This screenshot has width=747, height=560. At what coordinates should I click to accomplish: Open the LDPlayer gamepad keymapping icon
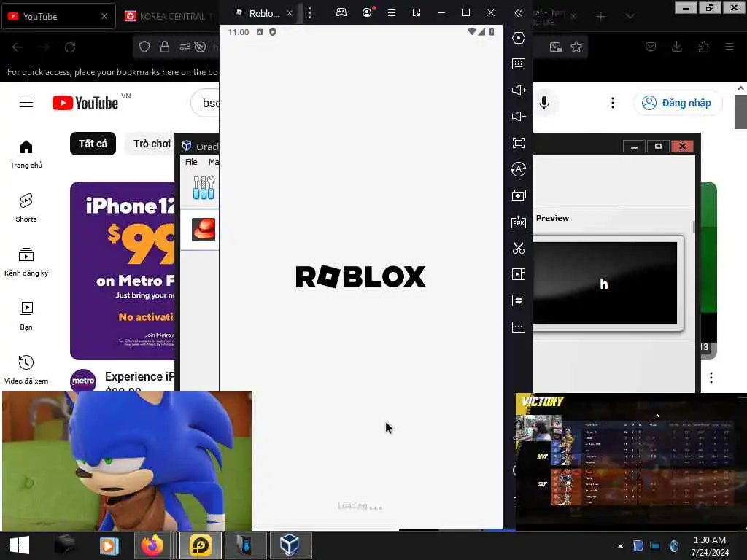click(x=341, y=12)
